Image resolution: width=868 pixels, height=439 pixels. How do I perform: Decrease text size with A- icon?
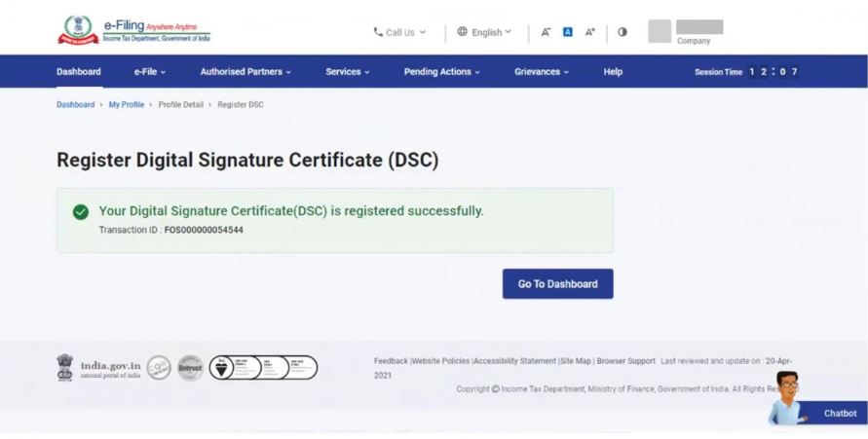(547, 32)
